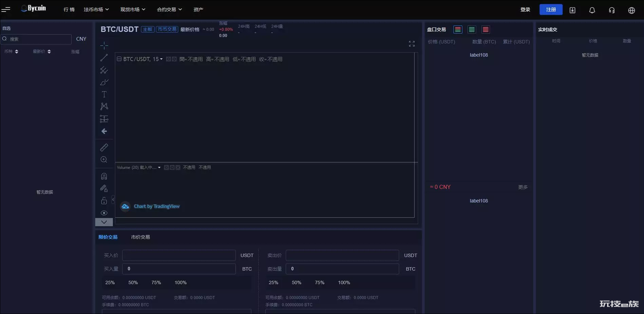Expand more chart tools chevron
Viewport: 644px width, 314px height.
point(104,222)
